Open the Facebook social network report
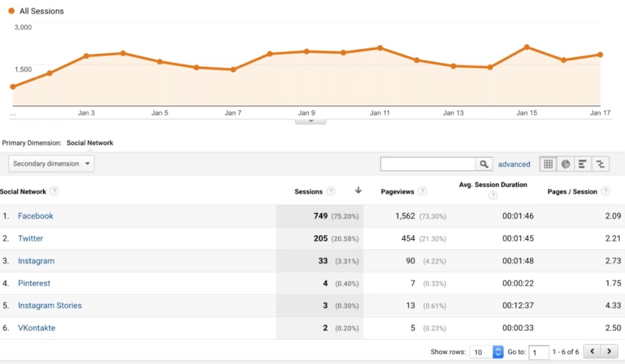Screen dimensions: 625x364 click(36, 216)
